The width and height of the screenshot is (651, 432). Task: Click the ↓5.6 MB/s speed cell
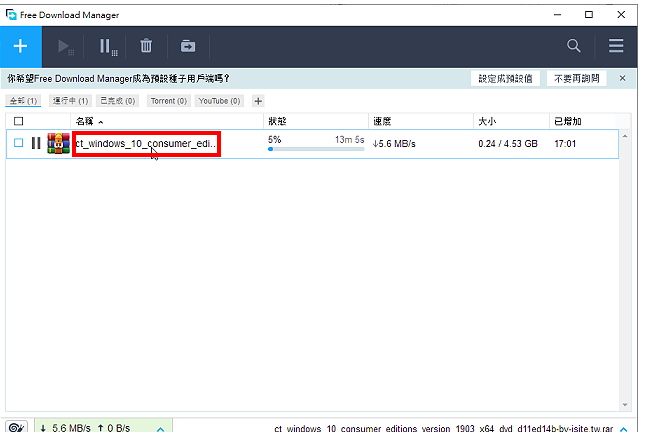[x=394, y=144]
